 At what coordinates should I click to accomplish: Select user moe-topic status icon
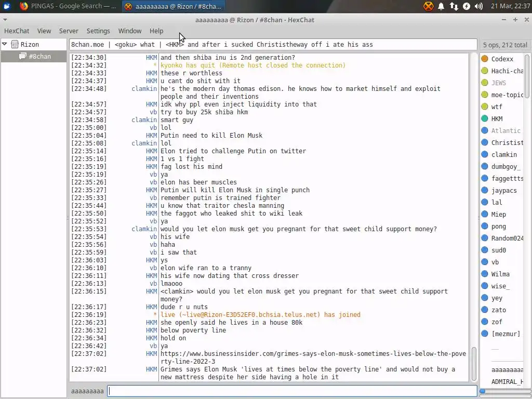coord(485,95)
